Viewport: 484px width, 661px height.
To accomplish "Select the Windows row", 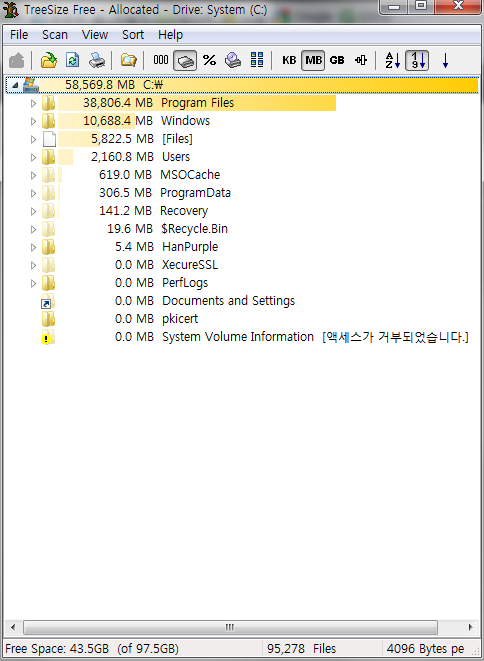I will coord(242,121).
